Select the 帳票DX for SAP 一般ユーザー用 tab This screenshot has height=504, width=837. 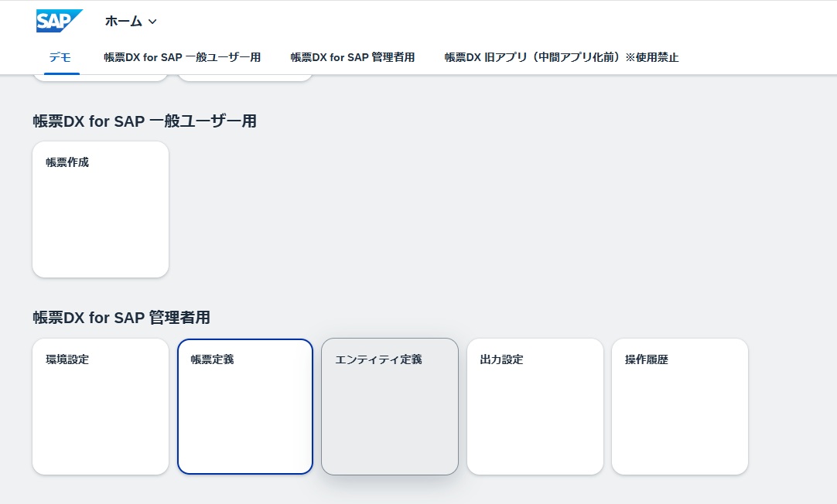pyautogui.click(x=182, y=57)
